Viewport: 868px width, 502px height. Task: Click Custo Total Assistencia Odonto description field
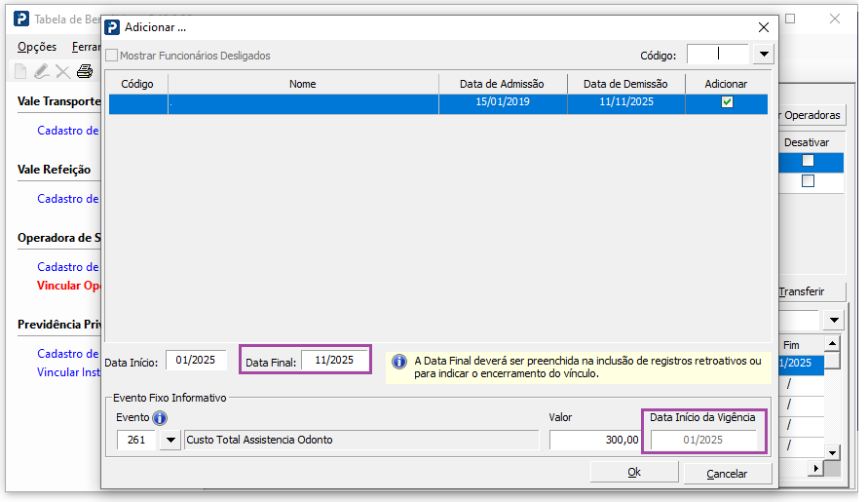click(361, 440)
